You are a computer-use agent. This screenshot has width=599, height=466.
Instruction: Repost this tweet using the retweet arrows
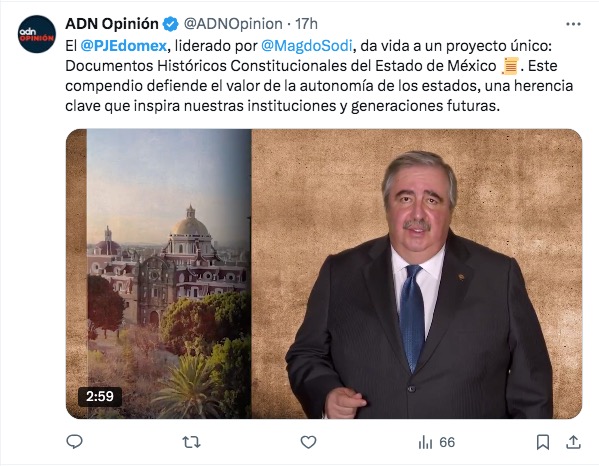[191, 442]
